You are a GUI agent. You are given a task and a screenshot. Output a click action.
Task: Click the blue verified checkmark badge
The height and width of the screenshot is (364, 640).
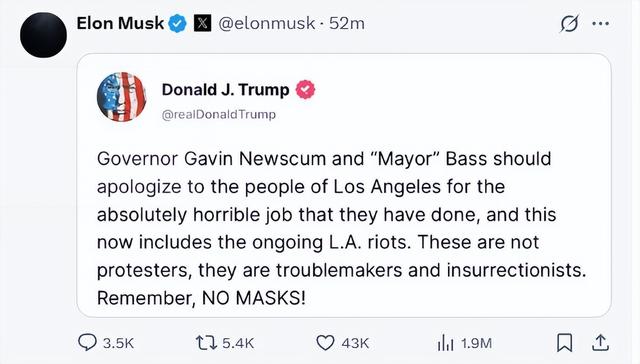click(x=177, y=24)
